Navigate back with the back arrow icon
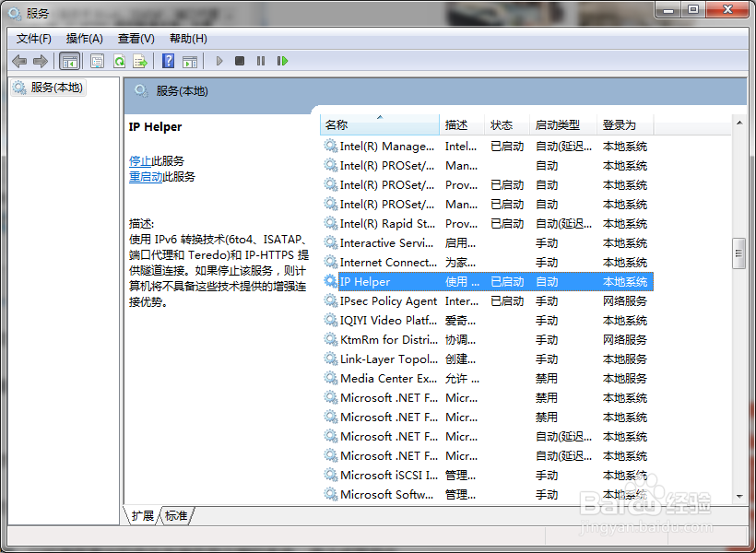This screenshot has height=553, width=756. pos(19,61)
